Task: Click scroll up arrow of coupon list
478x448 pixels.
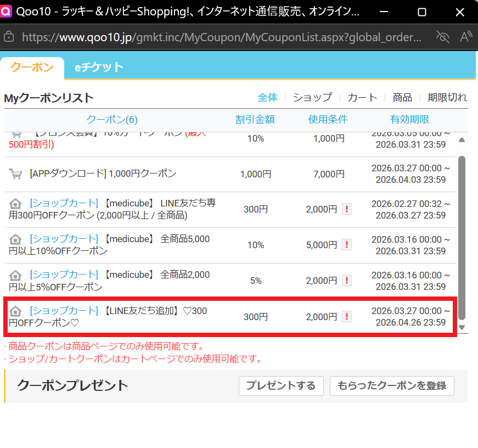Action: pyautogui.click(x=462, y=139)
